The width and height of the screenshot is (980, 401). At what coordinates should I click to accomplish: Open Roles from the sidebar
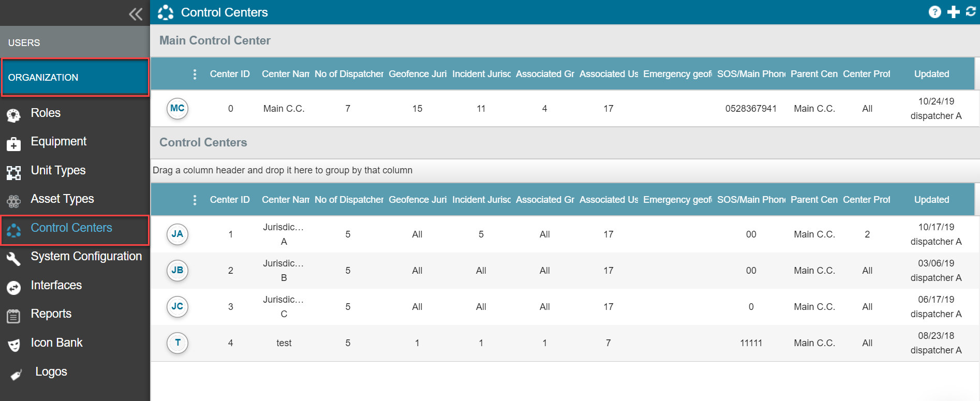[46, 113]
